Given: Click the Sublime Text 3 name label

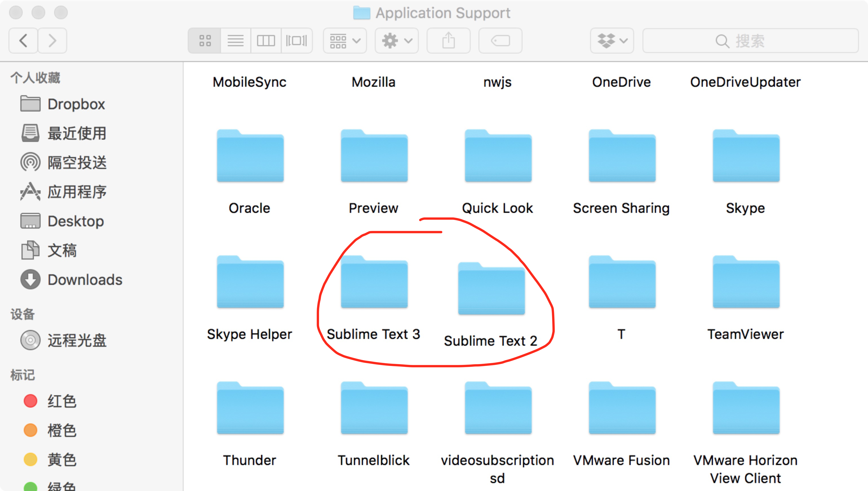Looking at the screenshot, I should coord(374,334).
